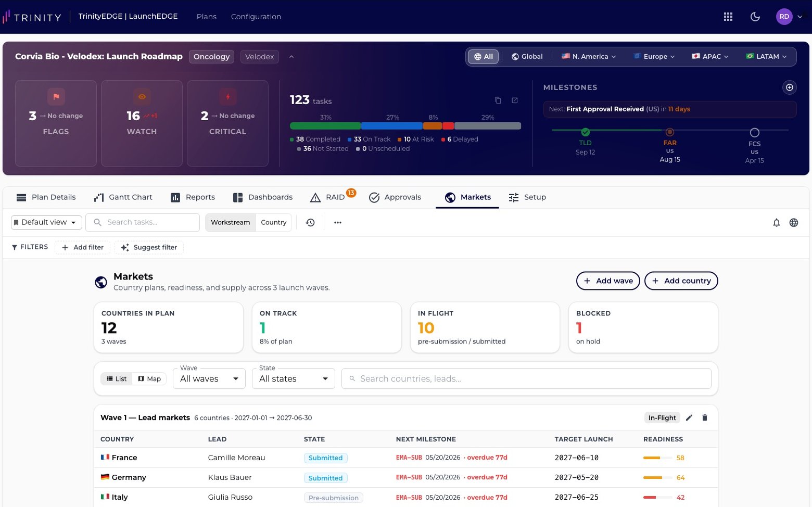This screenshot has width=812, height=507.
Task: Click the Flags card flag icon
Action: pyautogui.click(x=56, y=97)
